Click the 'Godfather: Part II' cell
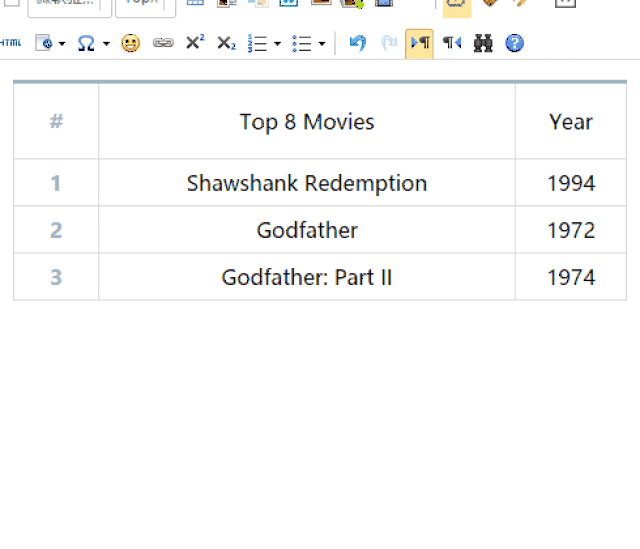 pos(306,277)
